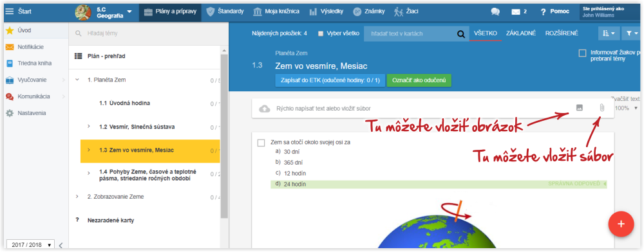Click the search magnifier in card search
This screenshot has height=252, width=644.
[461, 33]
